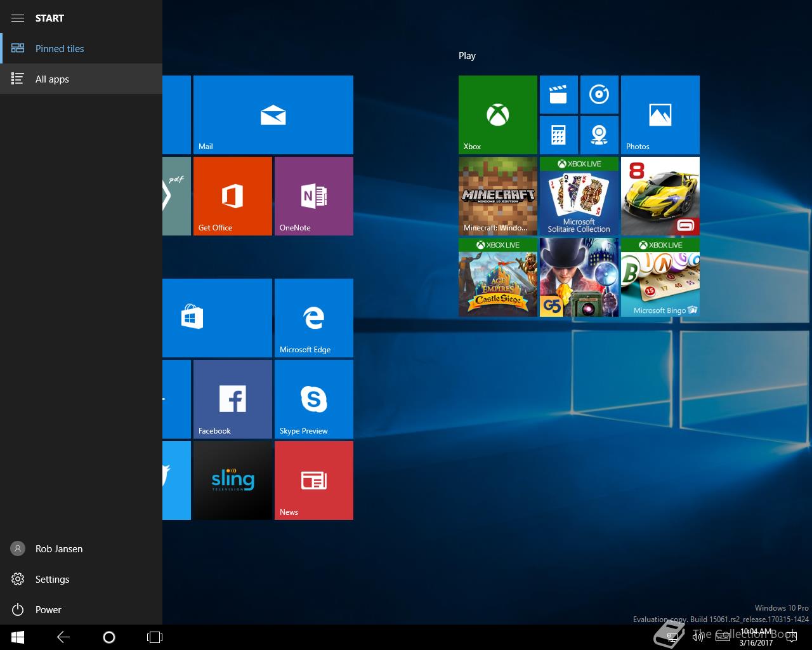
Task: Open the Mail tile
Action: [273, 115]
